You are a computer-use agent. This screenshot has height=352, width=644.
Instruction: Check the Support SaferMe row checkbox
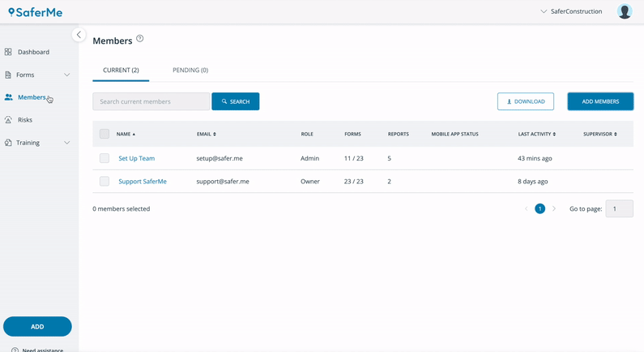[104, 182]
